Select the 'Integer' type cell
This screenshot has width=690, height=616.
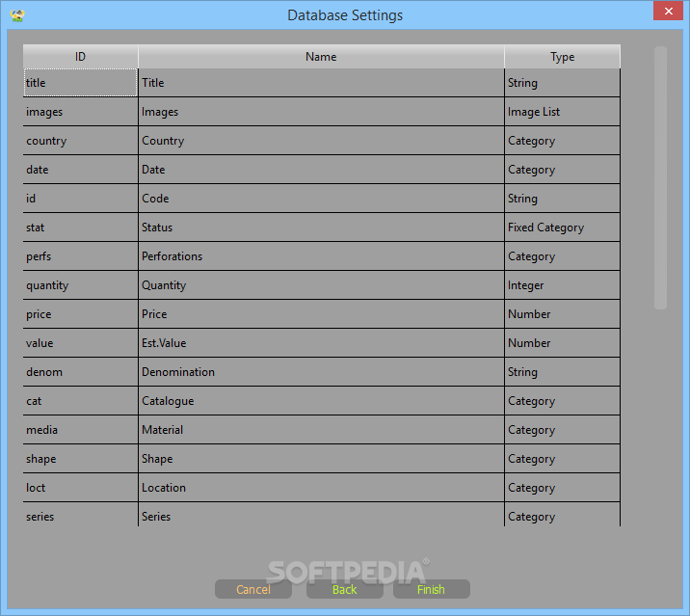coord(563,285)
